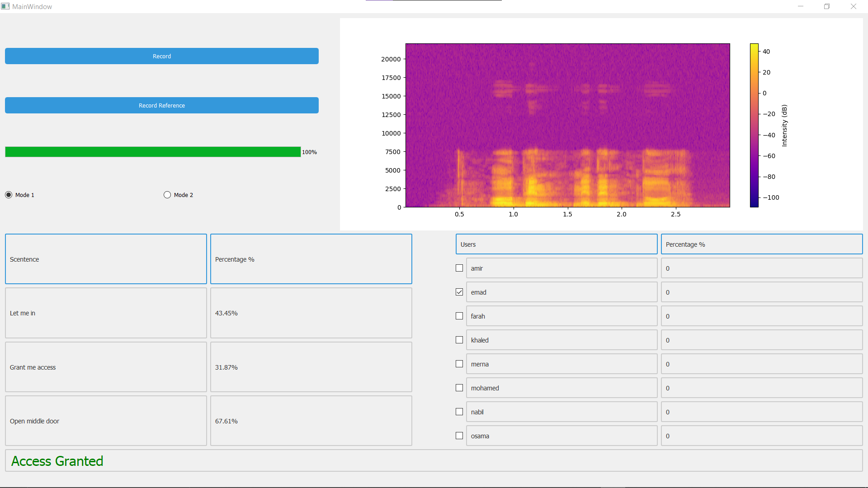The image size is (868, 488).
Task: Select Mode 2 radio button
Action: click(x=167, y=195)
